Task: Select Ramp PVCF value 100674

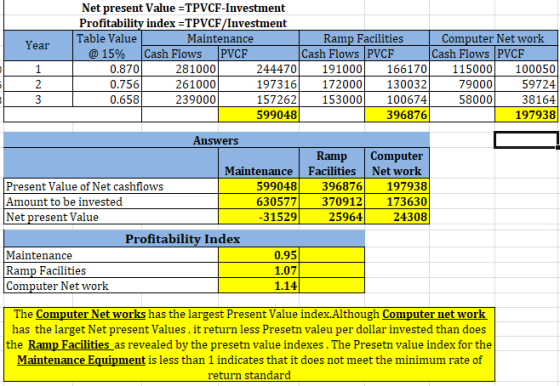Action: click(x=397, y=99)
